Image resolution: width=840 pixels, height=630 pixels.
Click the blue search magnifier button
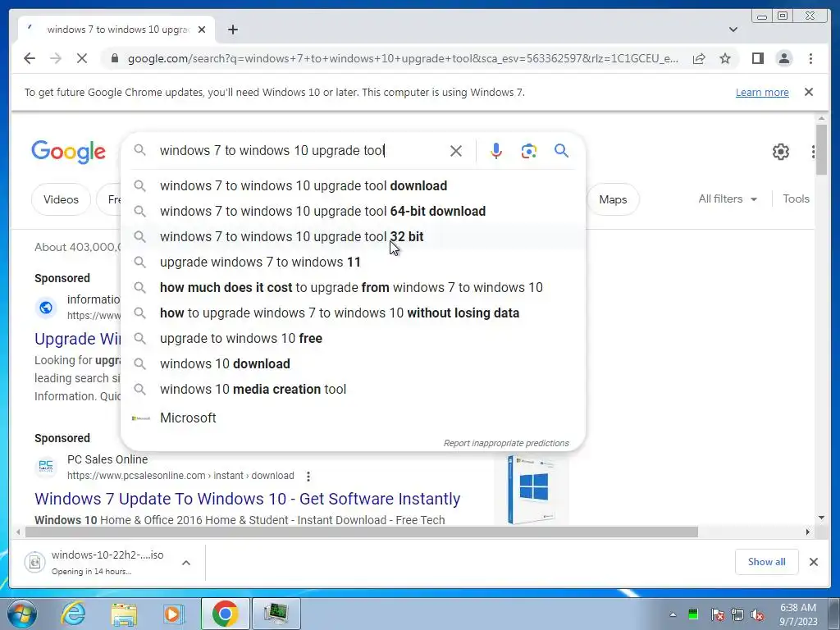[561, 151]
